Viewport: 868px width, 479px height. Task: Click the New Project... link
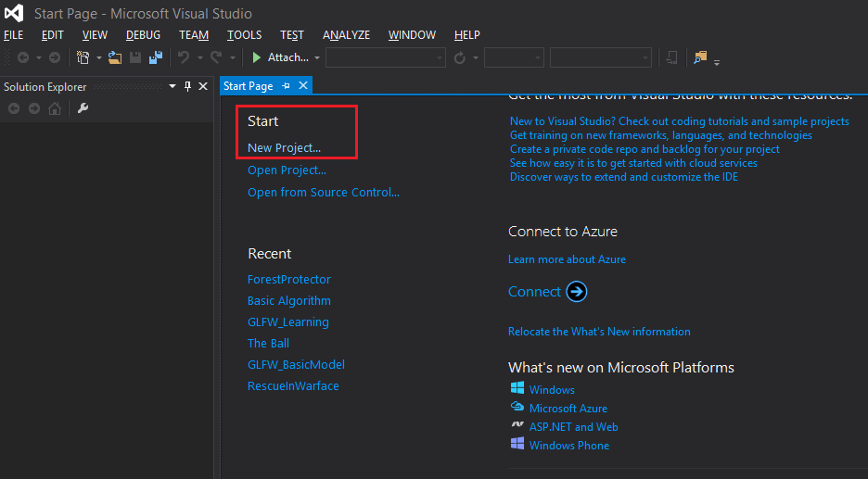pyautogui.click(x=284, y=148)
